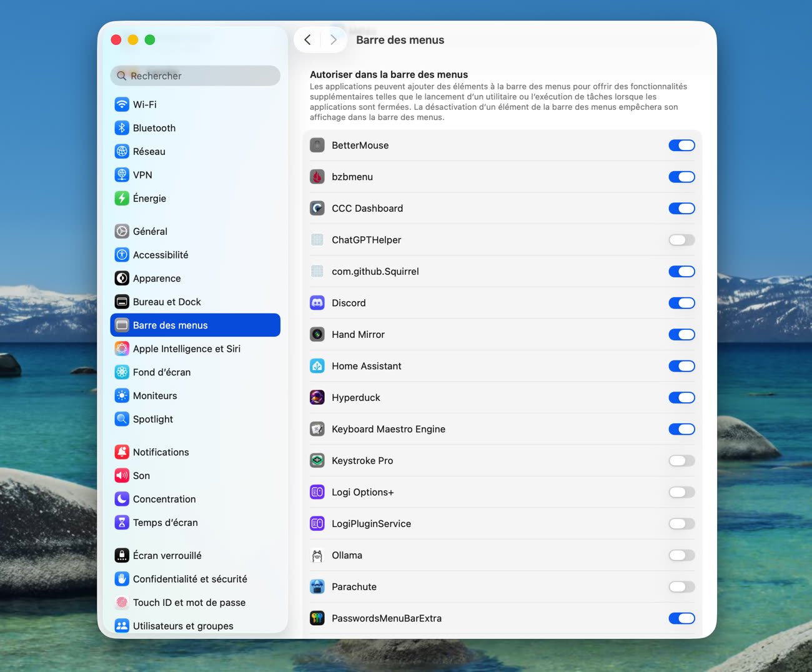The image size is (812, 672).
Task: Open Confidentialité et sécurité section
Action: click(190, 579)
